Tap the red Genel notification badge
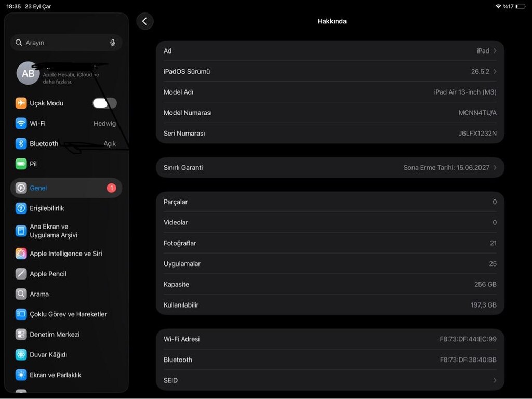Viewport: 532px width, 399px height. pos(111,188)
